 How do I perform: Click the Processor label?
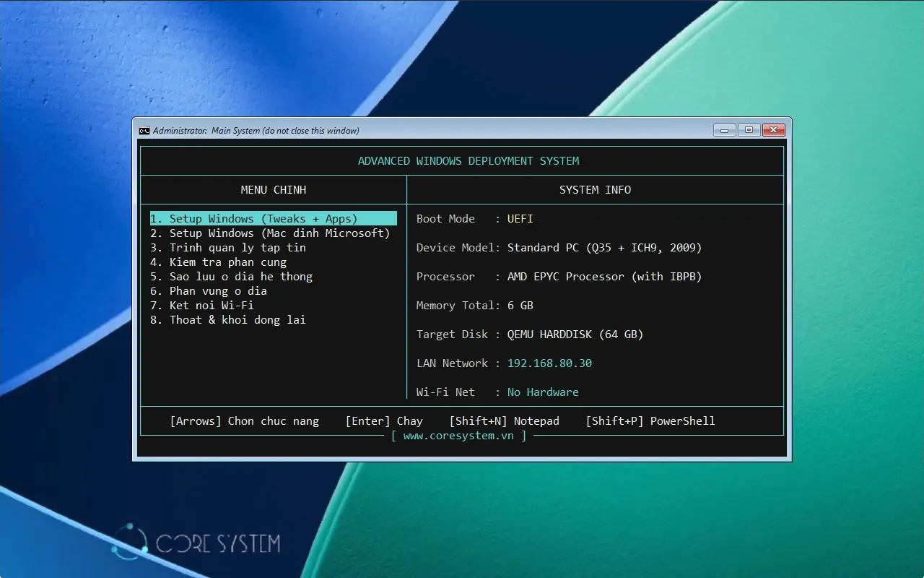click(445, 276)
